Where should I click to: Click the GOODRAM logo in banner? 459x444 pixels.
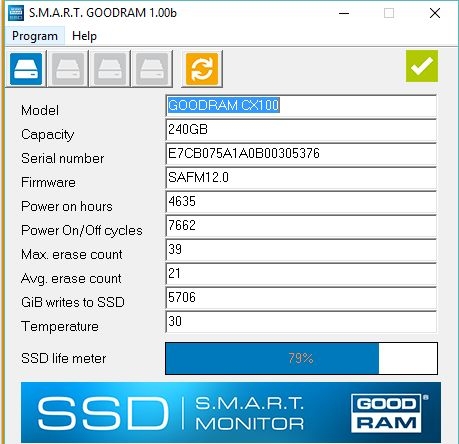click(x=386, y=413)
